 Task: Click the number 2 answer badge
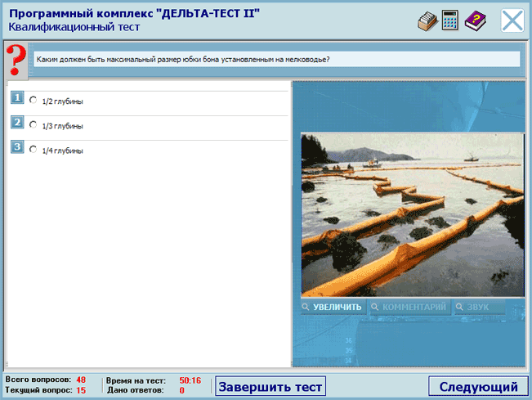17,122
